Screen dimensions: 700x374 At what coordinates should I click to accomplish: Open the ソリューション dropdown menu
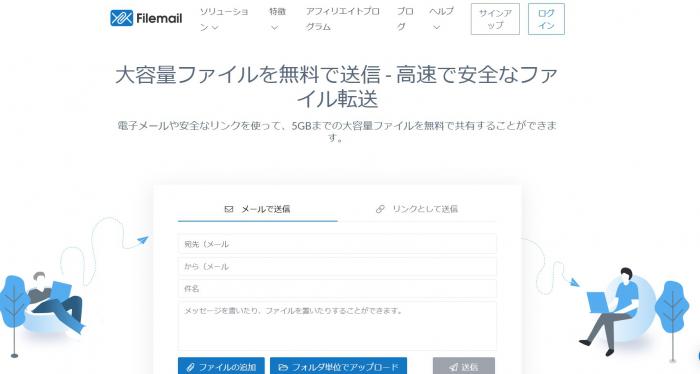(x=223, y=19)
